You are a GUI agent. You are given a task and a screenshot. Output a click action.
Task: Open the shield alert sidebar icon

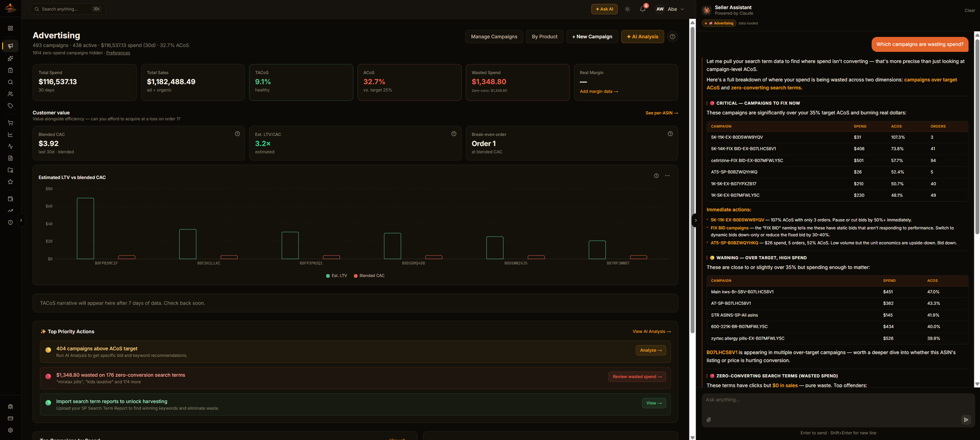10,223
